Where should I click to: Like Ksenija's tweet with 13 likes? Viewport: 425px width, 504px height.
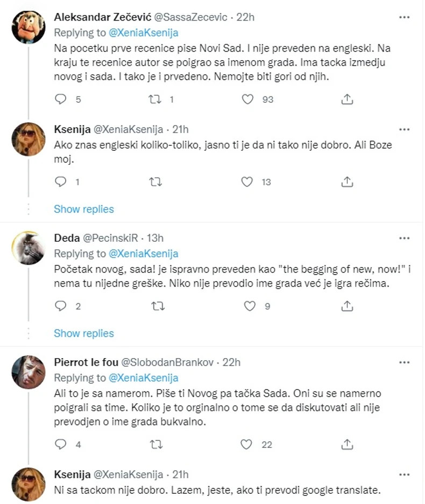(x=247, y=182)
